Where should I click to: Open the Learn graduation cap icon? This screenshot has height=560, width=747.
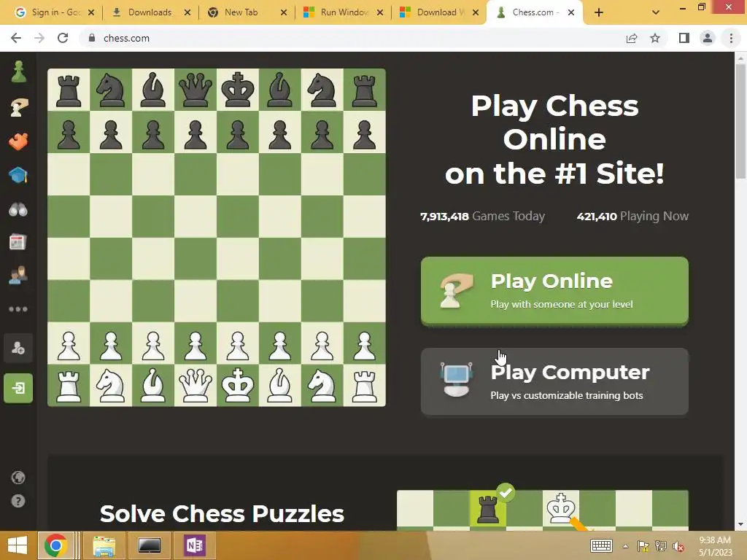[18, 175]
